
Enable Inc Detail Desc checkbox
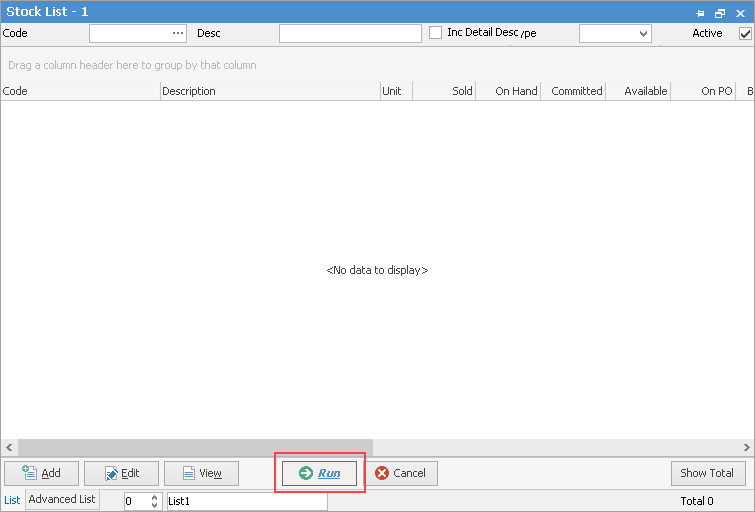[x=436, y=33]
